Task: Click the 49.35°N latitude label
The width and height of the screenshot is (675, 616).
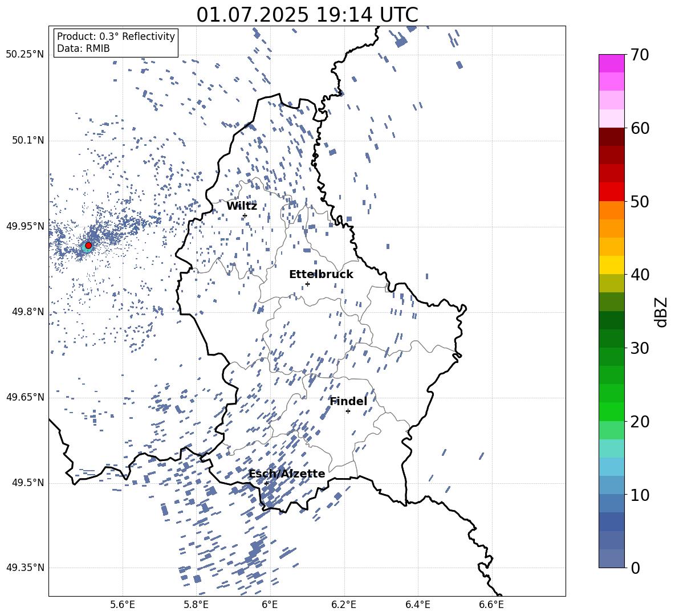Action: (x=25, y=568)
